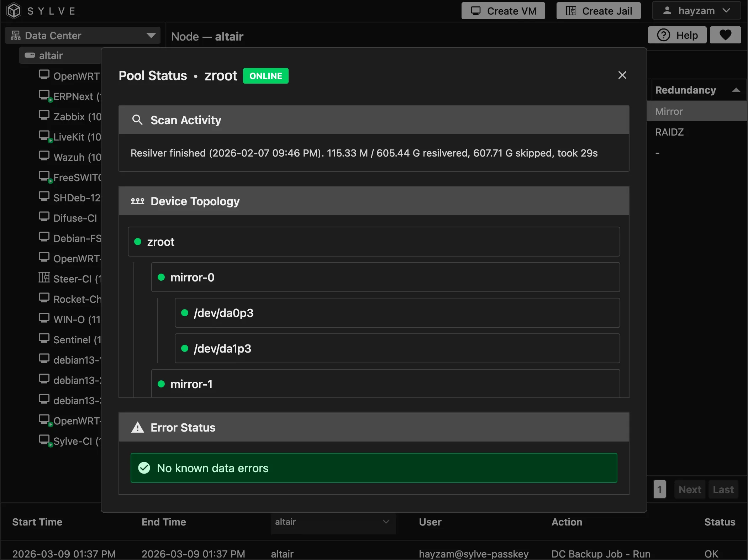Click the Device Topology icon
Viewport: 748px width, 560px height.
[x=138, y=201]
